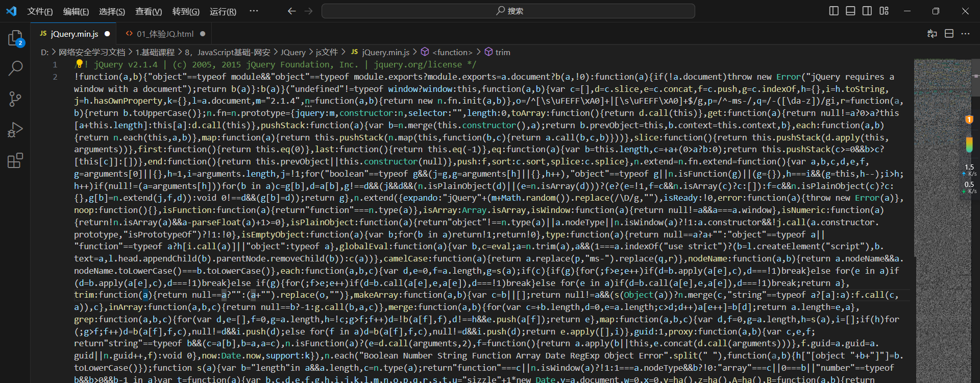Open the Explorer view in the activity bar
This screenshot has height=383, width=980.
click(15, 38)
